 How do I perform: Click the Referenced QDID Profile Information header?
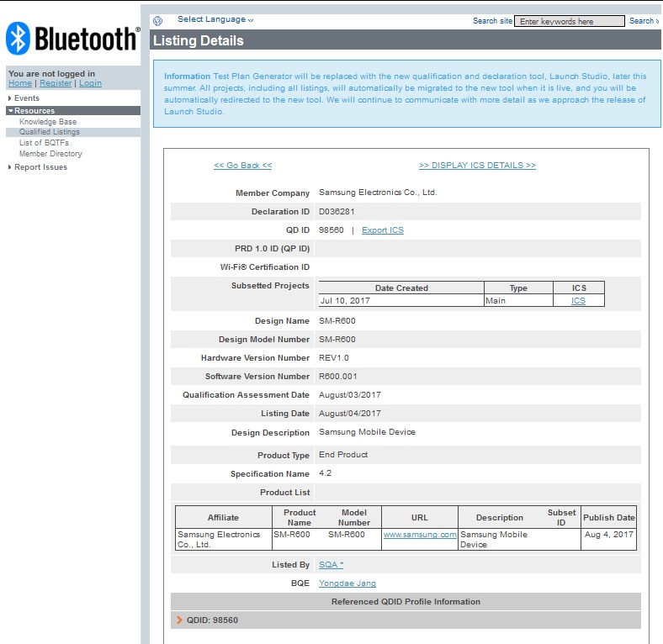point(406,601)
